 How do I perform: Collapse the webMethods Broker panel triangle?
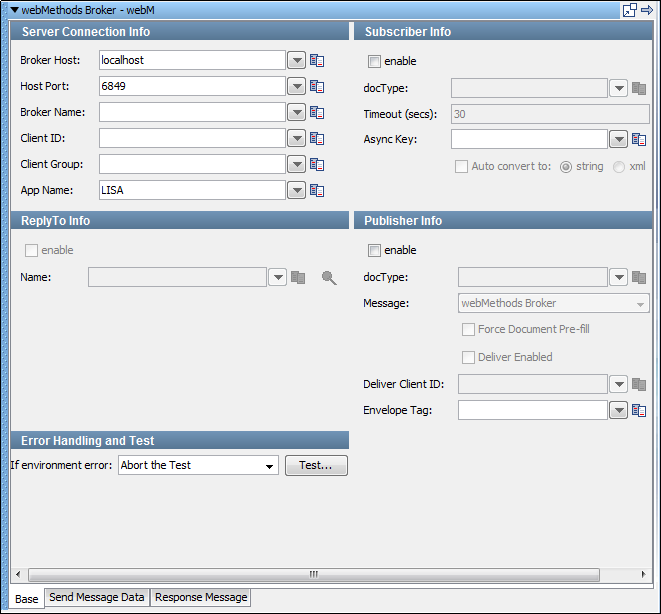[14, 10]
